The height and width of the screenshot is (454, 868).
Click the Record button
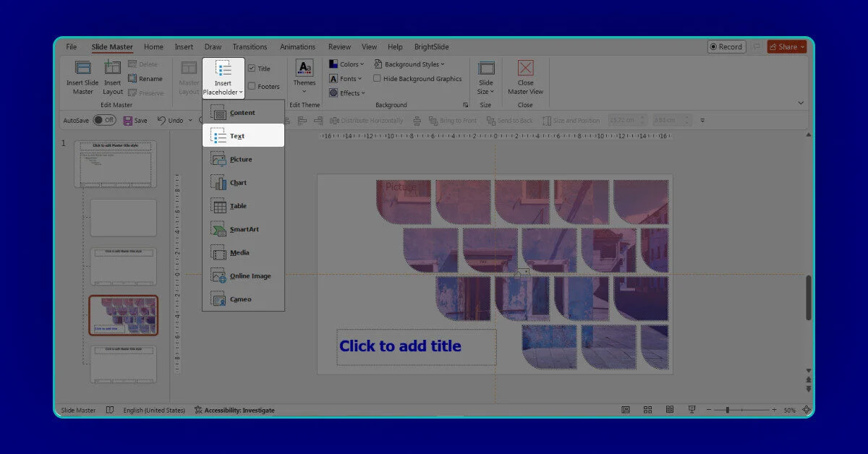point(726,47)
